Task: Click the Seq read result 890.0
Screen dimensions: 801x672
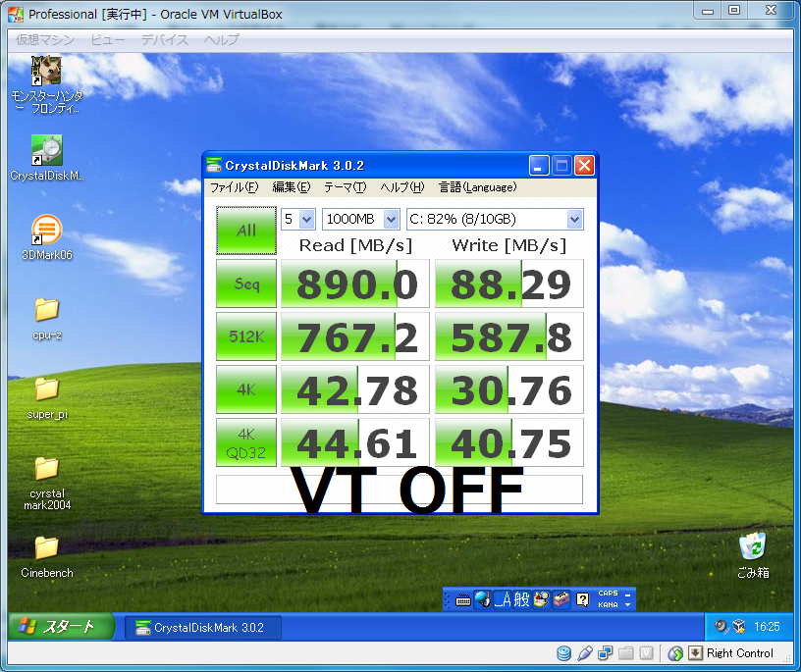Action: pyautogui.click(x=355, y=284)
